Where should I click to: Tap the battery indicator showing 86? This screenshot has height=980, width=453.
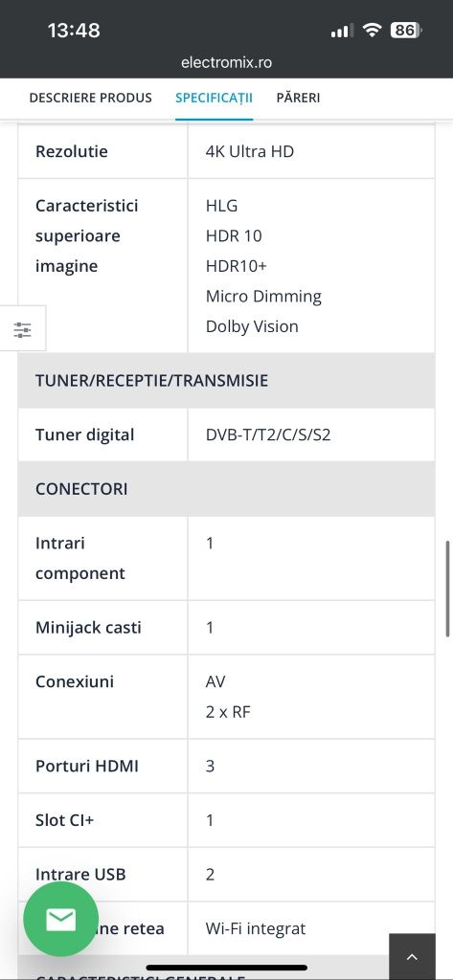point(406,30)
